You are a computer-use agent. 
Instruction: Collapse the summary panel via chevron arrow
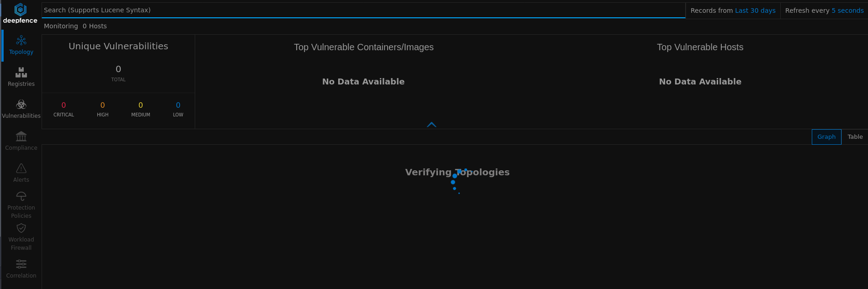click(x=431, y=124)
